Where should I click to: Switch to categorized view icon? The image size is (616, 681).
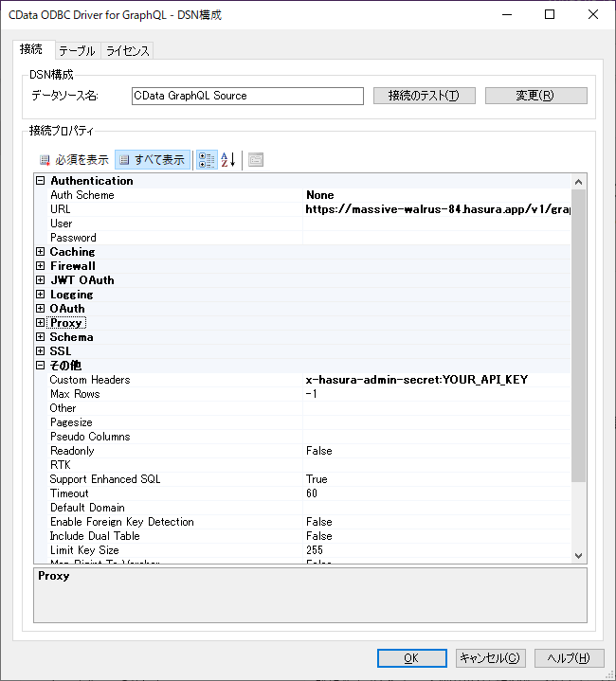207,160
